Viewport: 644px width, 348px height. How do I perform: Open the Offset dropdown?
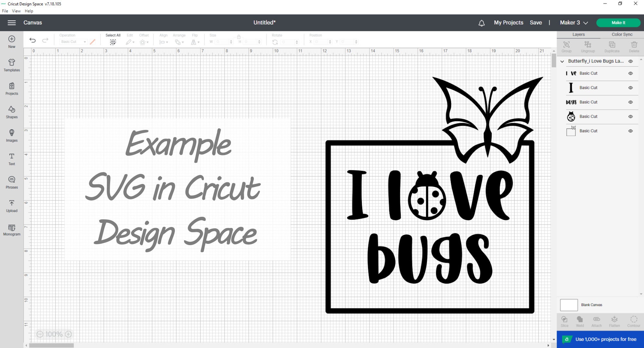pos(144,42)
